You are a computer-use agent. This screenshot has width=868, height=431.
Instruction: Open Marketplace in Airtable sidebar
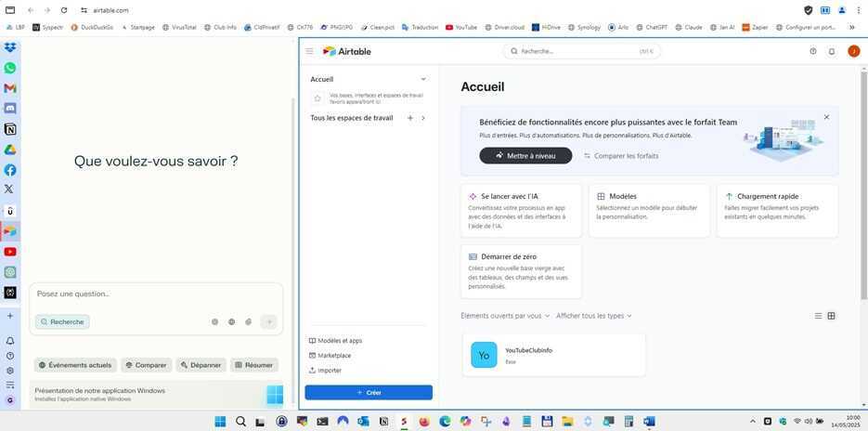pyautogui.click(x=330, y=356)
